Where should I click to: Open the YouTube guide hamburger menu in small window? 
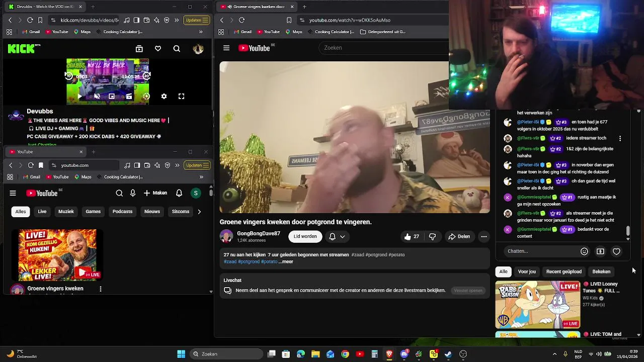(13, 193)
